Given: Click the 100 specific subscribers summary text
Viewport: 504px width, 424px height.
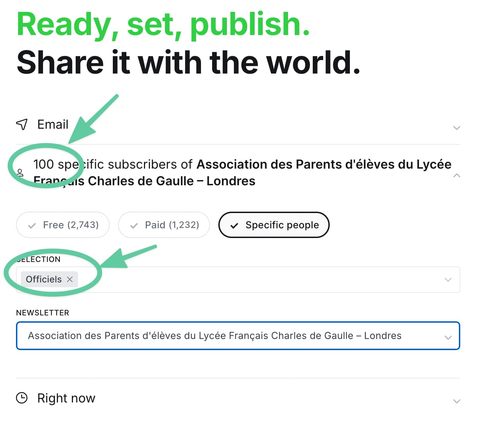Looking at the screenshot, I should pos(242,172).
